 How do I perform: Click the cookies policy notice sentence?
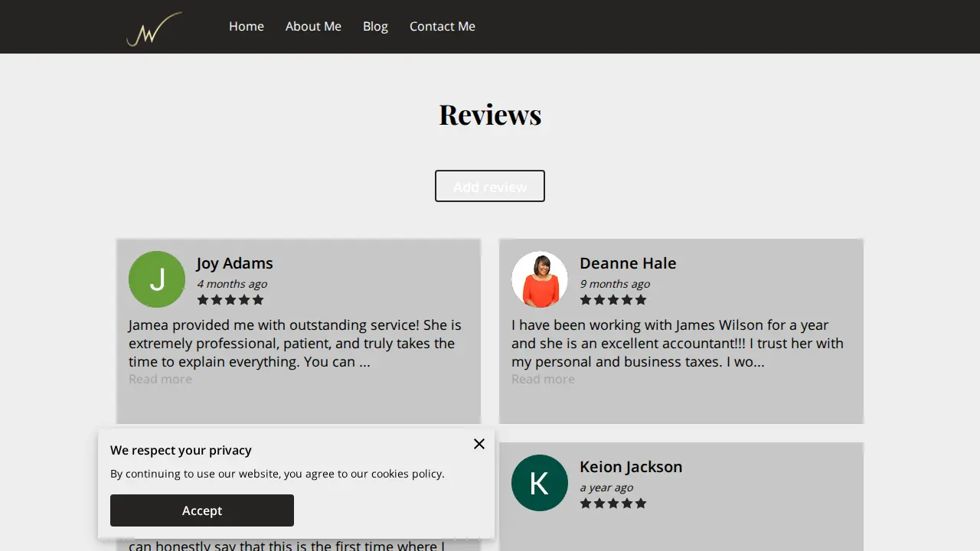tap(277, 474)
